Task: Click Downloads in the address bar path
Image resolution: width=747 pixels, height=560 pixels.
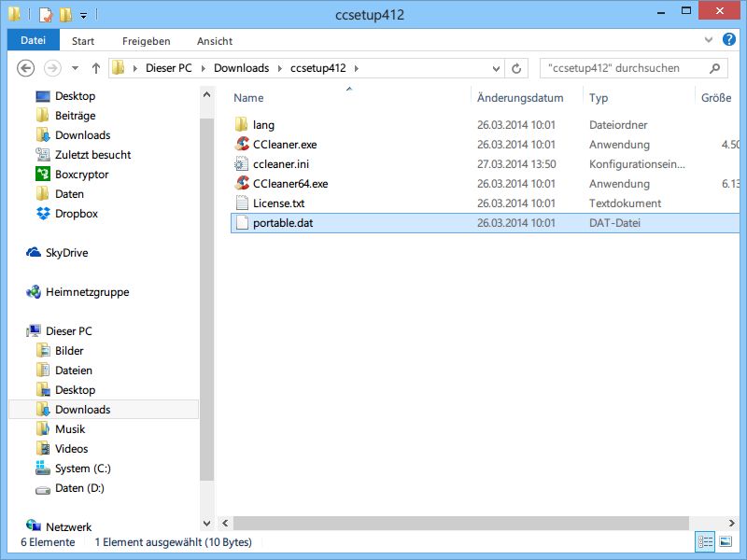Action: tap(242, 68)
